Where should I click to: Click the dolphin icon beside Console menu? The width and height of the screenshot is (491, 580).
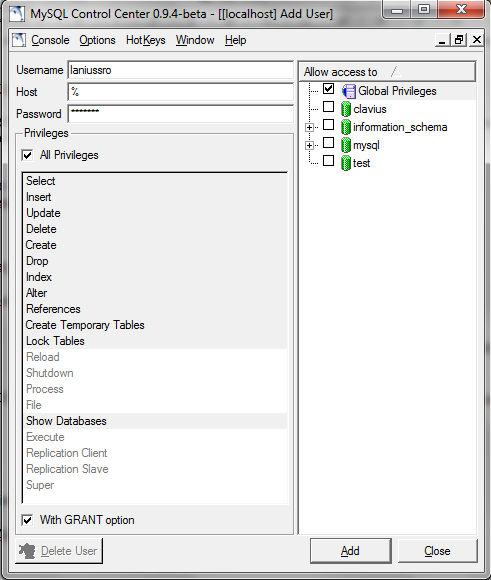(19, 40)
